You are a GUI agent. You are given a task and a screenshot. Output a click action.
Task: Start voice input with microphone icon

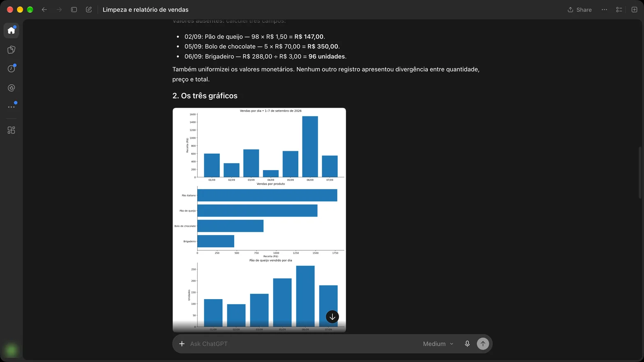pyautogui.click(x=467, y=344)
